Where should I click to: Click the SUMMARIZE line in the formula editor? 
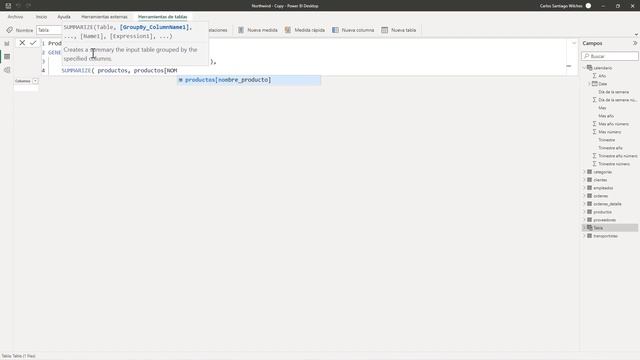(x=119, y=71)
